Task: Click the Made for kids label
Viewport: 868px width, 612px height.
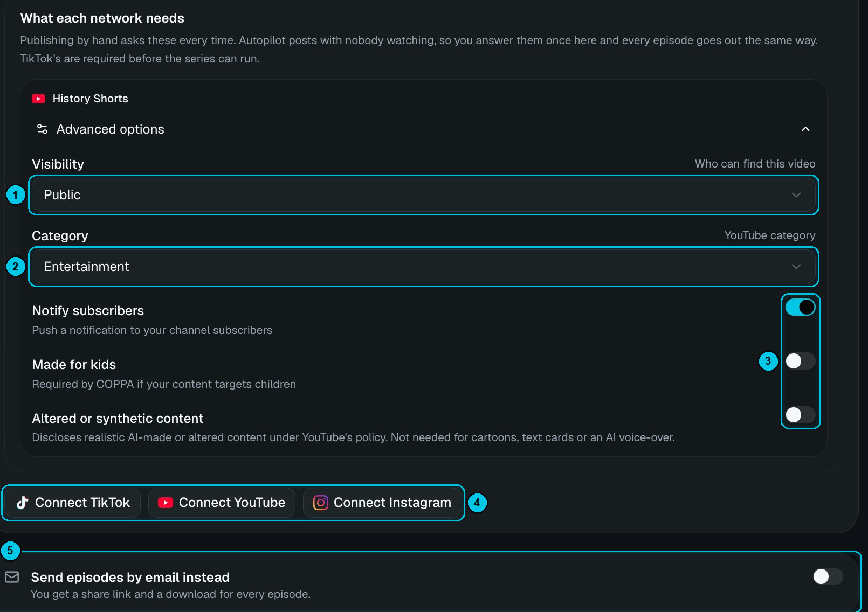Action: pyautogui.click(x=74, y=365)
